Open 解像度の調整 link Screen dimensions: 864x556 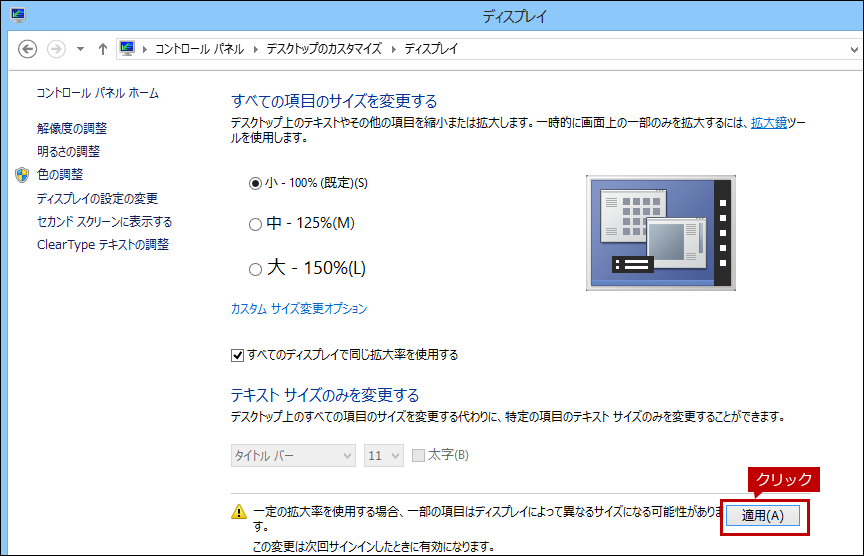(x=72, y=128)
